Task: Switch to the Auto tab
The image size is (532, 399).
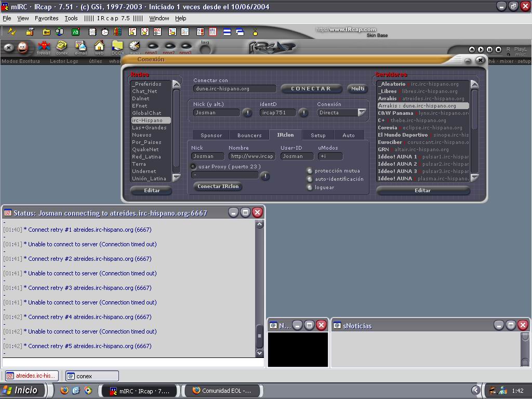Action: (x=349, y=135)
